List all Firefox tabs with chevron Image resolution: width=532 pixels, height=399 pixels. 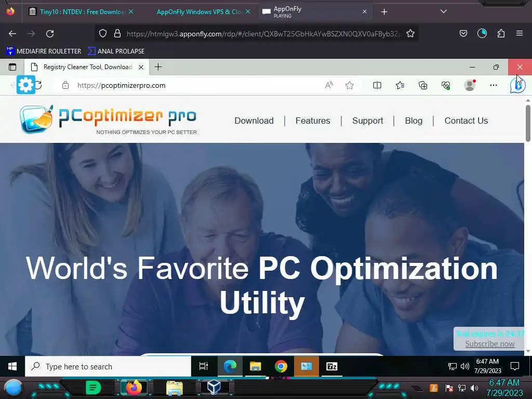tap(444, 11)
